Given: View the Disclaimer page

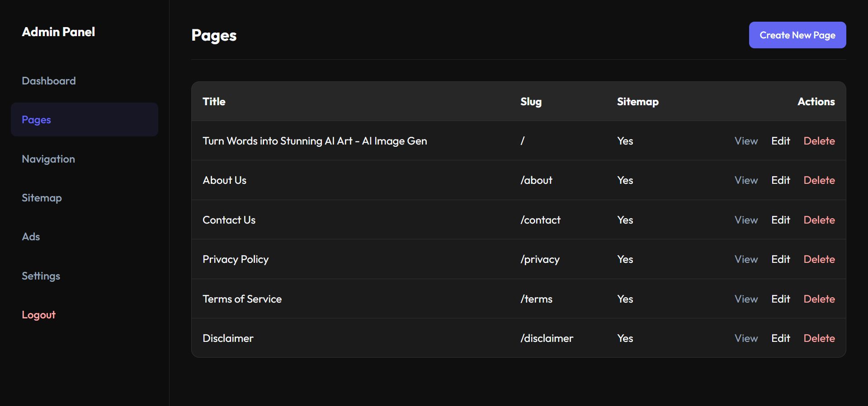Looking at the screenshot, I should point(746,338).
